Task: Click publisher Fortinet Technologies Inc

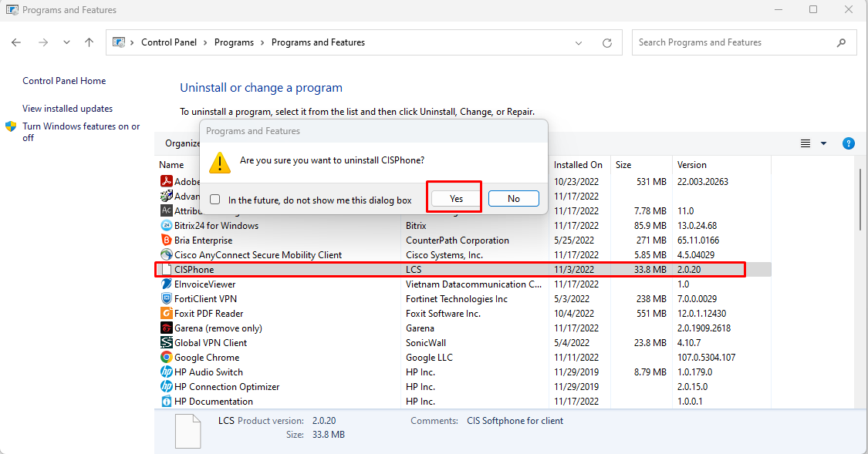Action: click(457, 299)
